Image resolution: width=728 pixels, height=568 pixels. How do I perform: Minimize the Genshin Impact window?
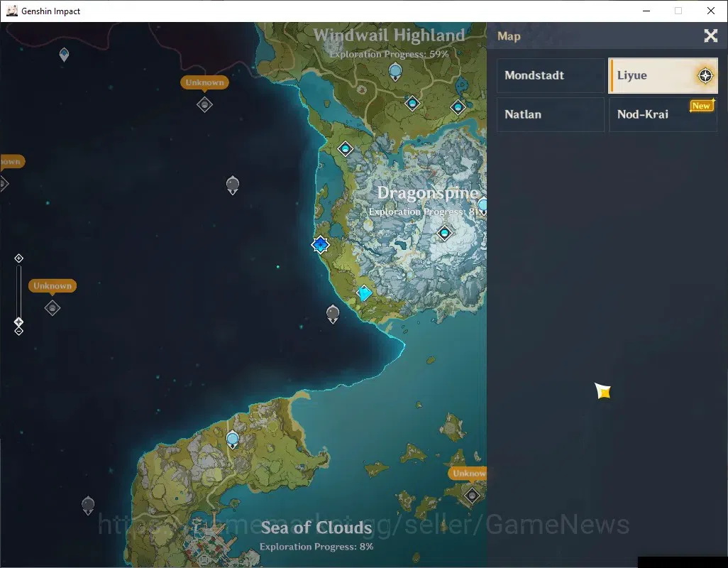[646, 11]
